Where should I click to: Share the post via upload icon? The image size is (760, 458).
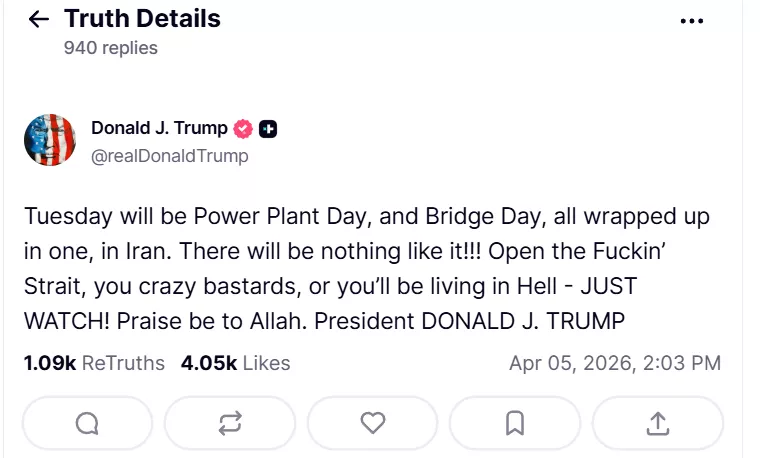point(658,423)
